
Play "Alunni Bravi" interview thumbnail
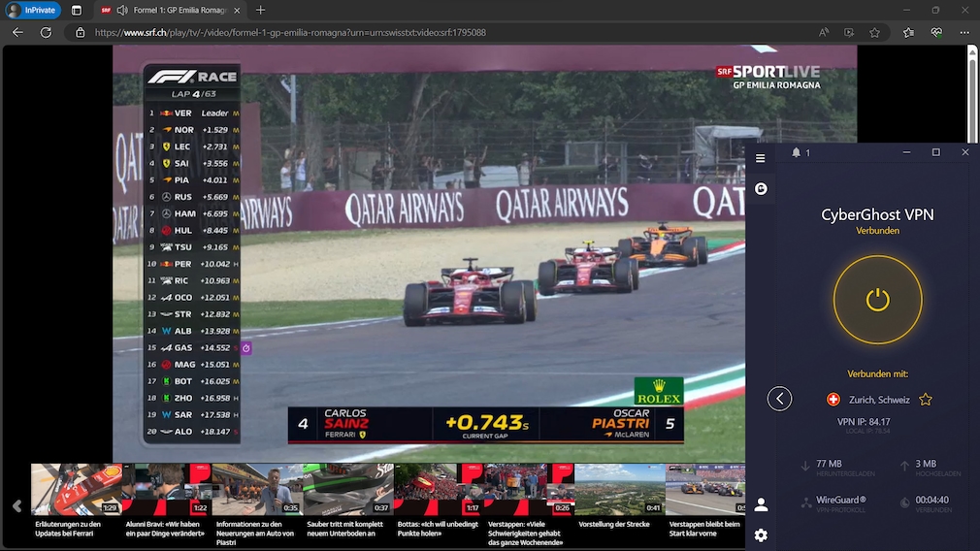[165, 489]
